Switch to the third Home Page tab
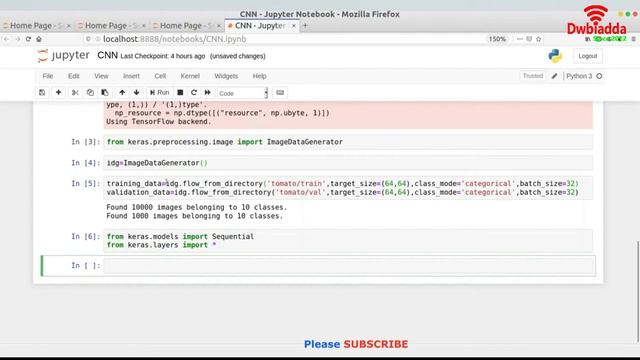 click(x=187, y=25)
